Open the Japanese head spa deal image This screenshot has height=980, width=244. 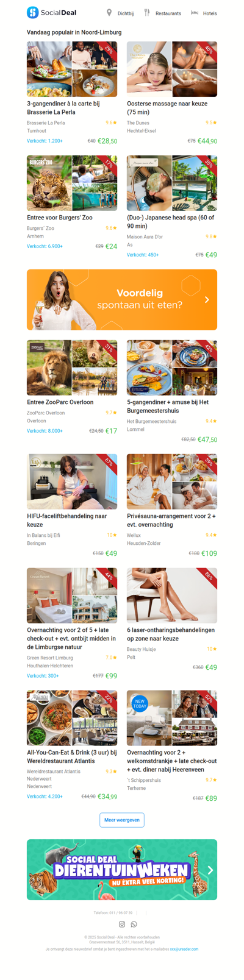(172, 183)
